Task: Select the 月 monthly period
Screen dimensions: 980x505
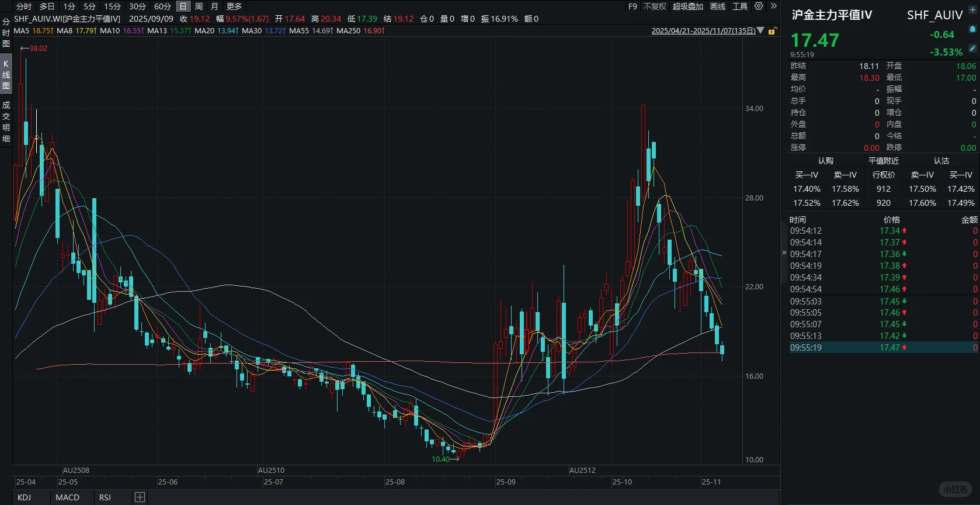Action: coord(214,6)
